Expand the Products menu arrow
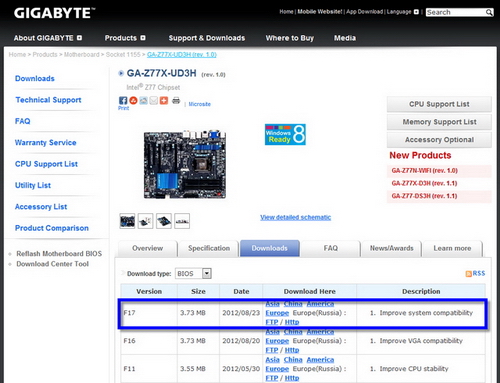This screenshot has width=500, height=383. [x=143, y=38]
